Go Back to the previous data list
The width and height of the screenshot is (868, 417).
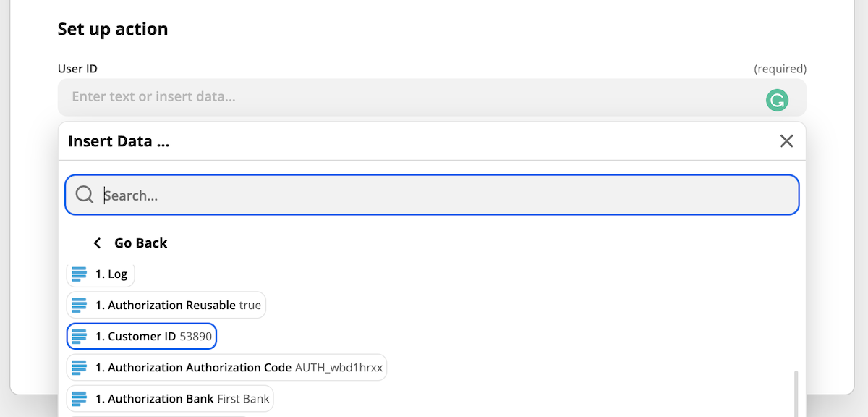(x=130, y=243)
